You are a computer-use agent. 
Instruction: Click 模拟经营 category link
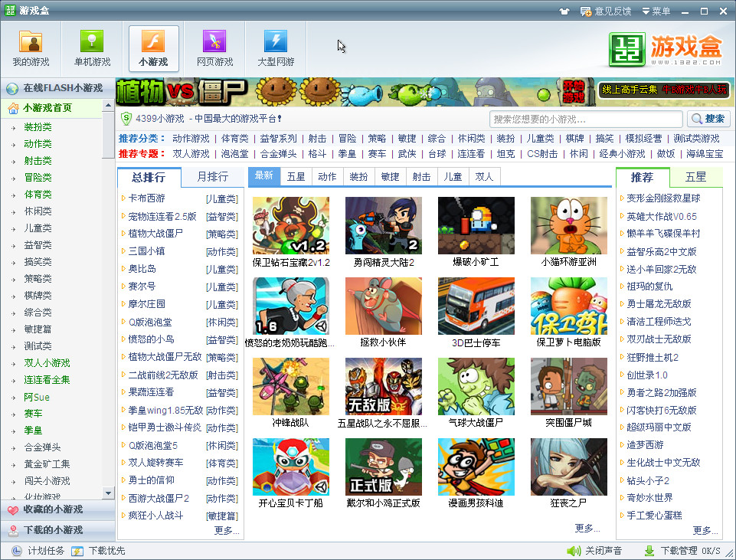(x=643, y=139)
